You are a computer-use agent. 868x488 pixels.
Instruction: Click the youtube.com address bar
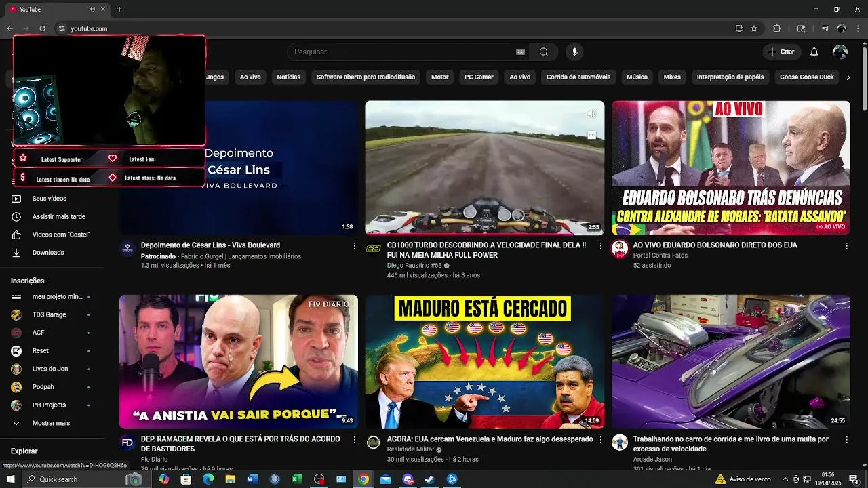pyautogui.click(x=393, y=28)
